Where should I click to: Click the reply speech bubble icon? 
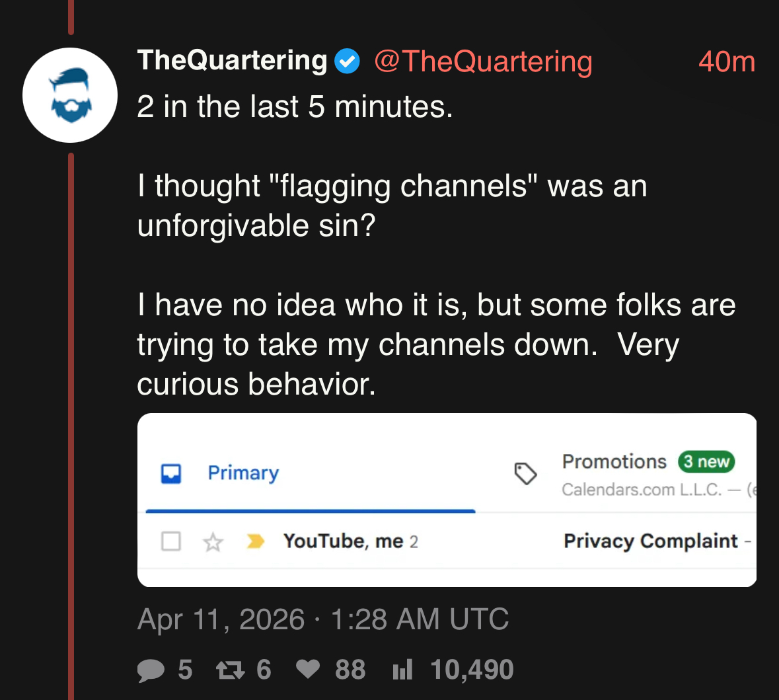coord(151,670)
